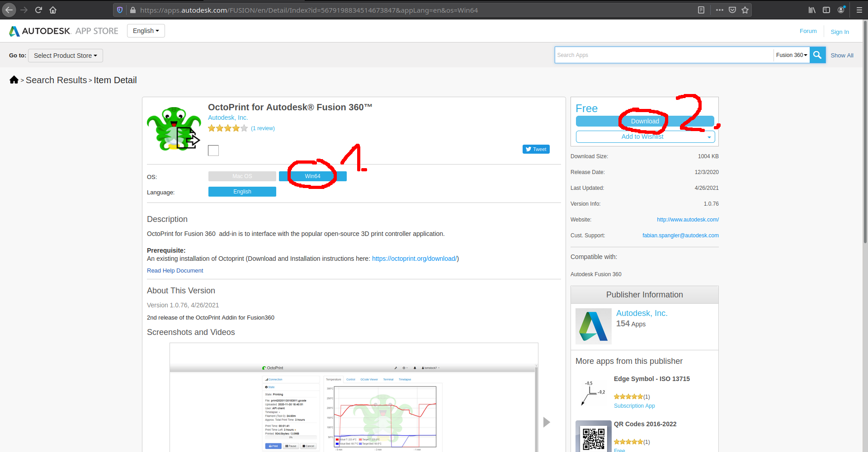The height and width of the screenshot is (452, 868).
Task: Click the Download Size value 1004 KB
Action: 708,156
